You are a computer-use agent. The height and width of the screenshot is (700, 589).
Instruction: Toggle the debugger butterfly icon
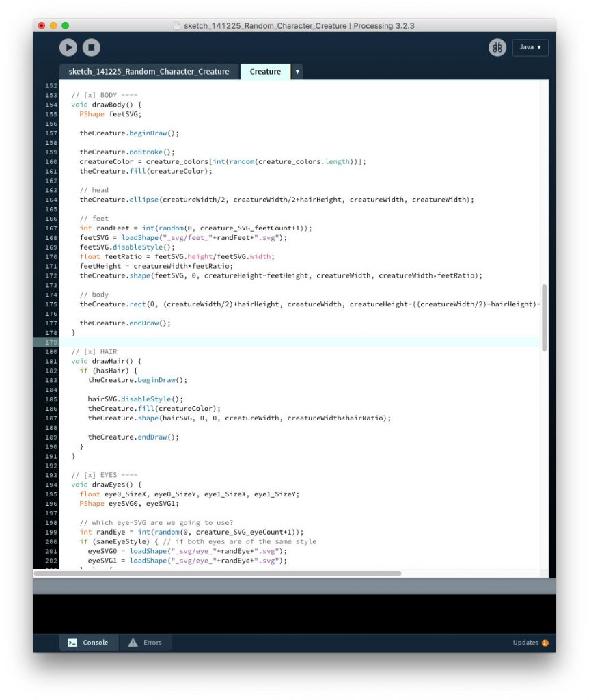497,47
